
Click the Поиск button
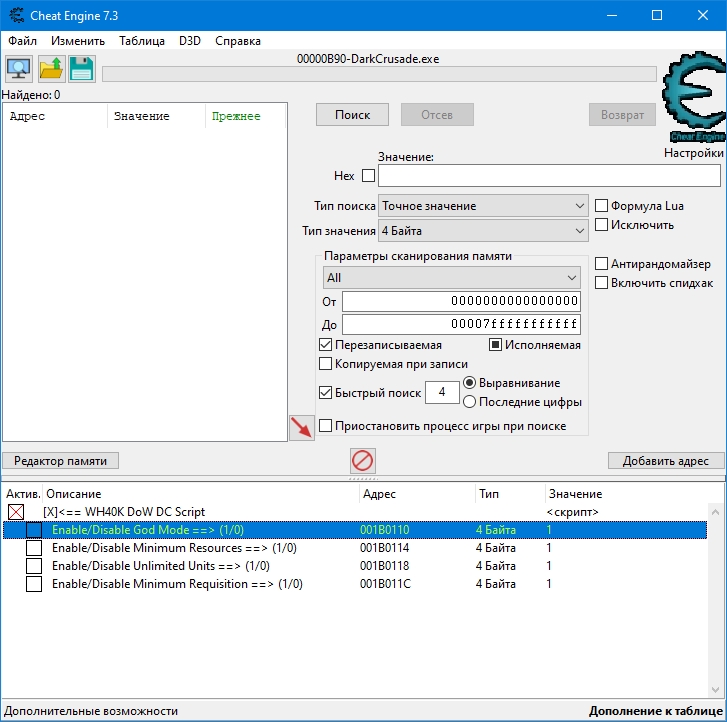(x=352, y=115)
